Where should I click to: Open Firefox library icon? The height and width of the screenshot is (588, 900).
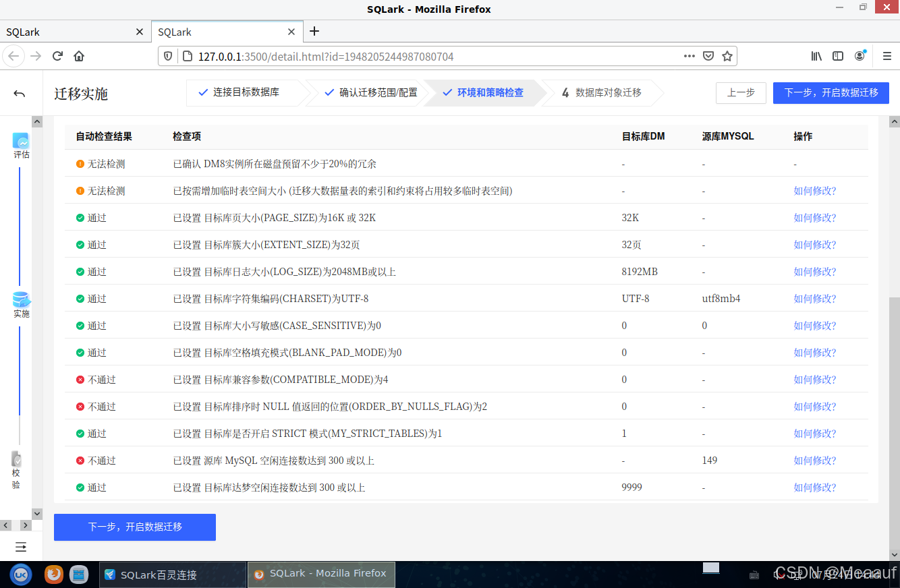click(816, 56)
